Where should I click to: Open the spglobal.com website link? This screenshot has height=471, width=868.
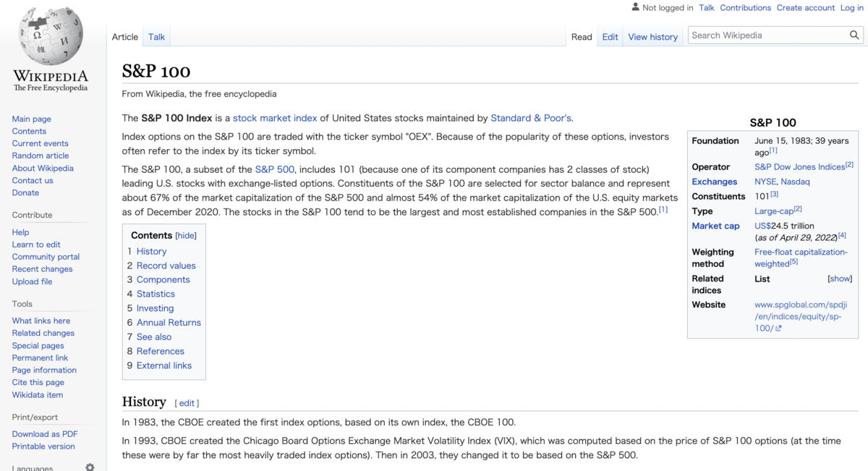click(800, 316)
